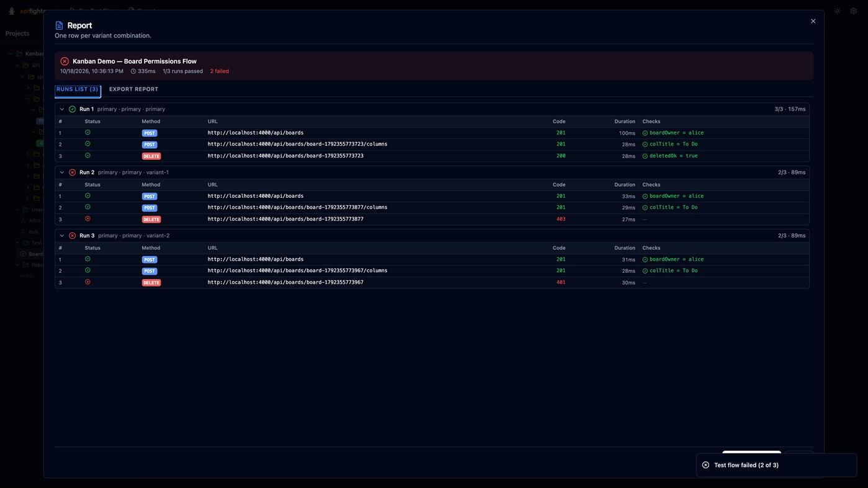
Task: Click Run 2 DELETE method badge
Action: tap(151, 220)
